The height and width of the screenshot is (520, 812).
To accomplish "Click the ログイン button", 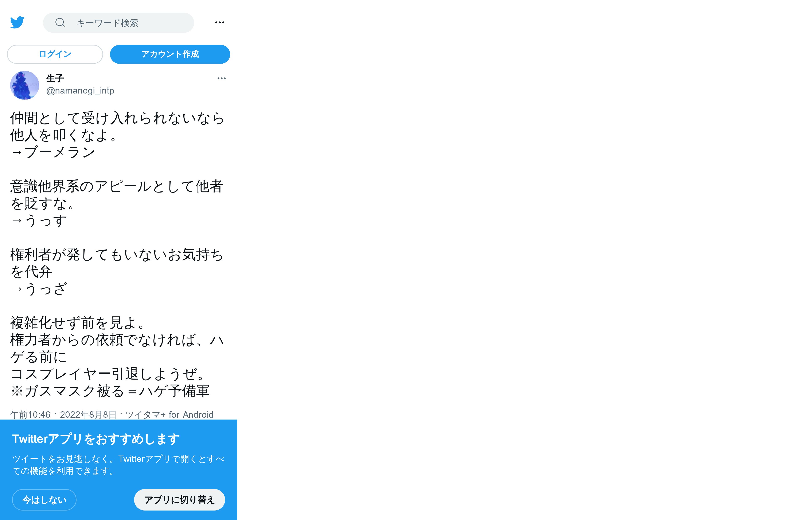I will pyautogui.click(x=55, y=54).
